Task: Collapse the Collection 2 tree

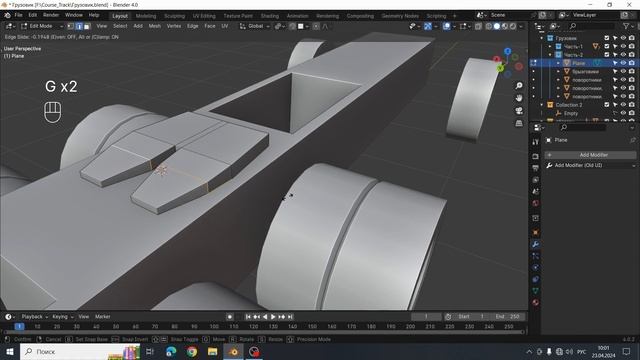Action: [542, 105]
